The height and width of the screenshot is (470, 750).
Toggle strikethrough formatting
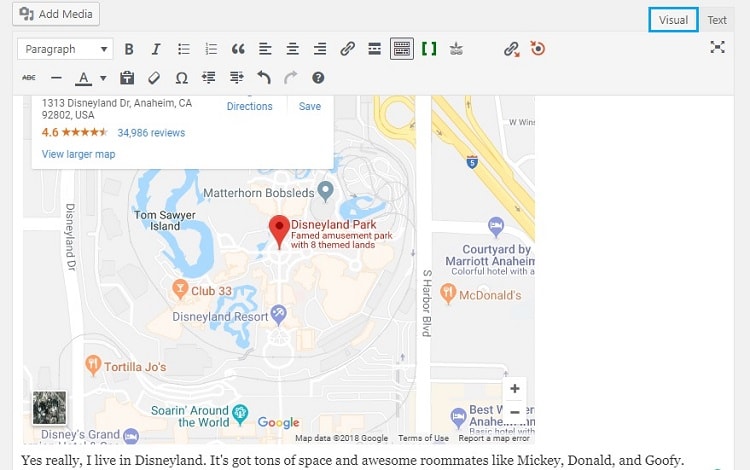[x=29, y=77]
